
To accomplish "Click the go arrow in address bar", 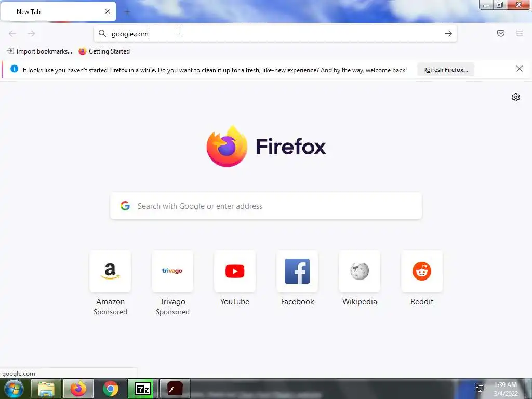I will (448, 33).
